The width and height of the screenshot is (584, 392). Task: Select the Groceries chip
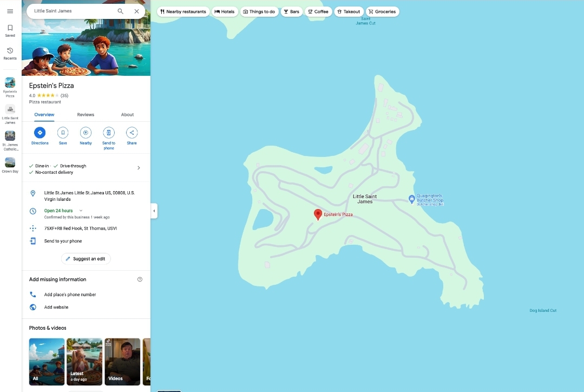point(383,11)
